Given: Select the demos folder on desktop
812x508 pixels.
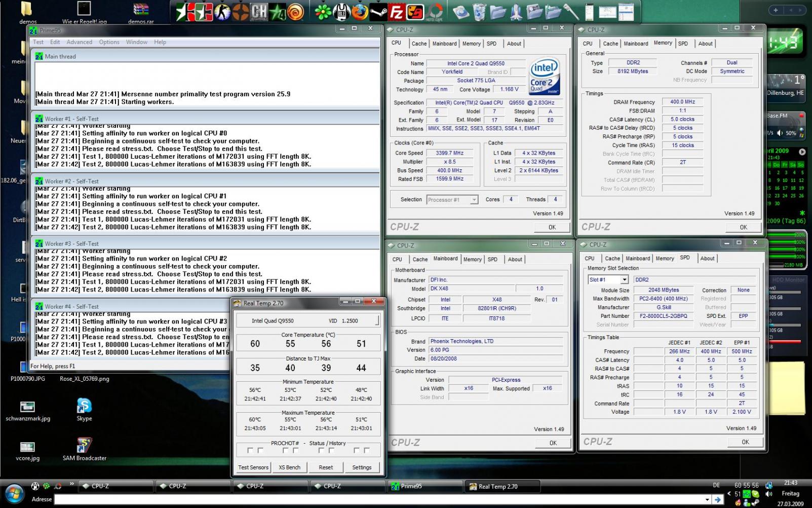Looking at the screenshot, I should coord(28,13).
